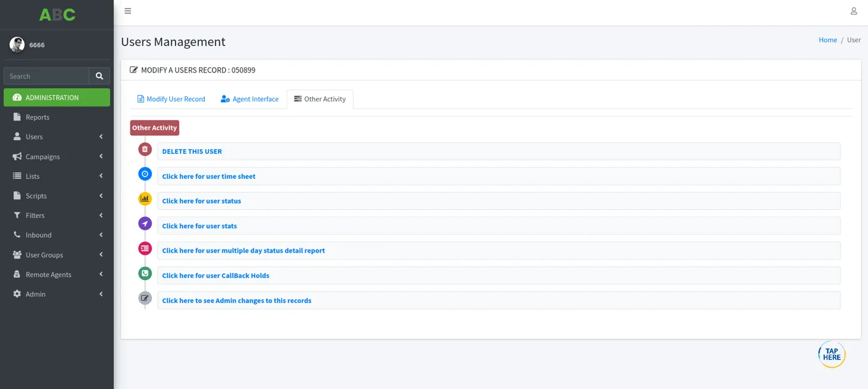Viewport: 868px width, 389px height.
Task: Expand the Admin sidebar menu
Action: pos(57,294)
